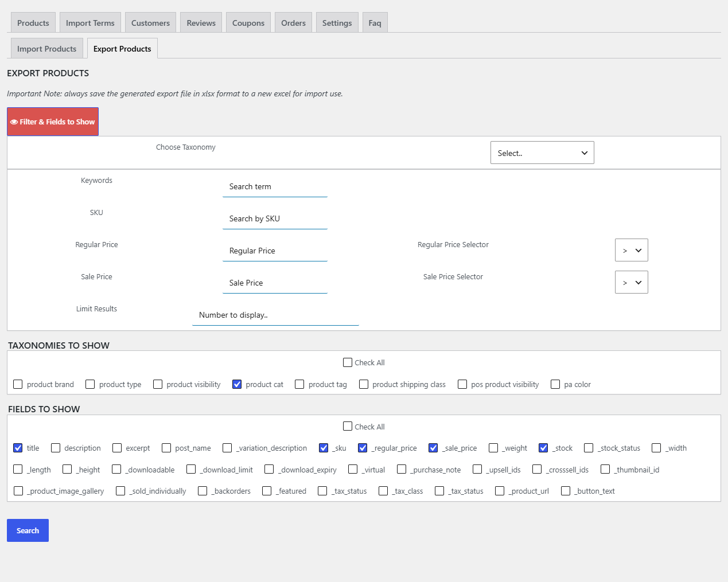Tick the _download_limit checkbox

click(191, 469)
